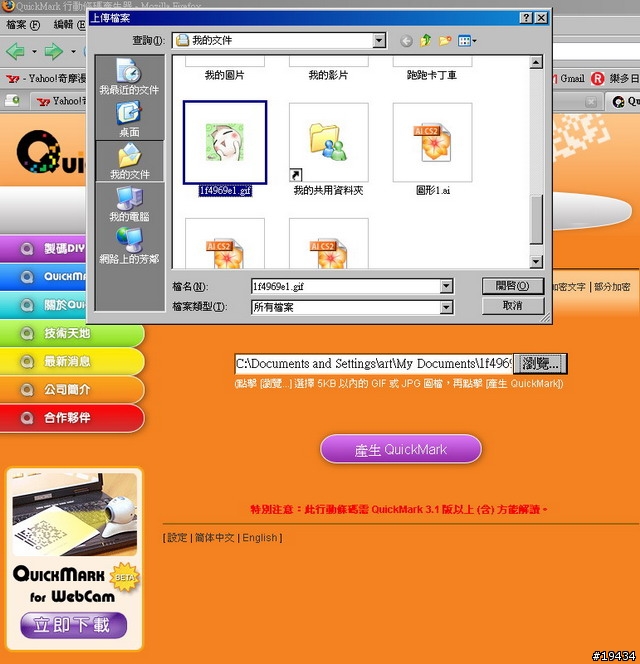Open My Recent Documents in dialog sidebar
Image resolution: width=640 pixels, height=664 pixels.
129,76
